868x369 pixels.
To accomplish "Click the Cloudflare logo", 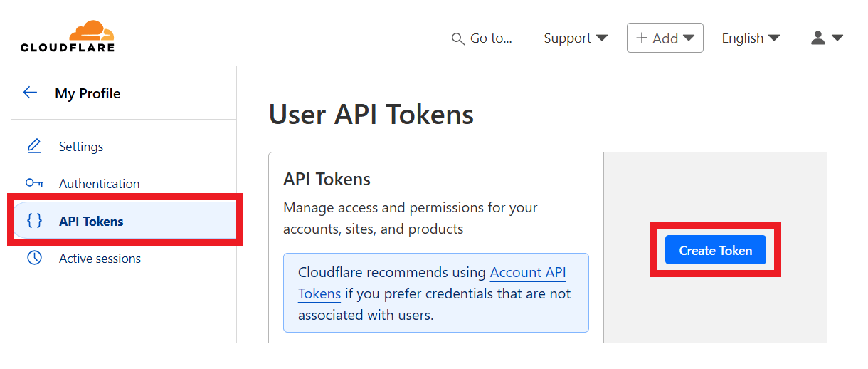I will point(68,36).
